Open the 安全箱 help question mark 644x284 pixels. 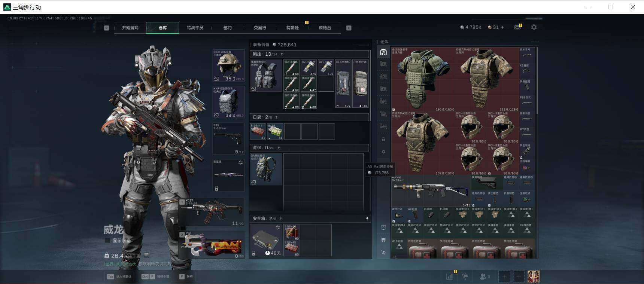pos(280,219)
